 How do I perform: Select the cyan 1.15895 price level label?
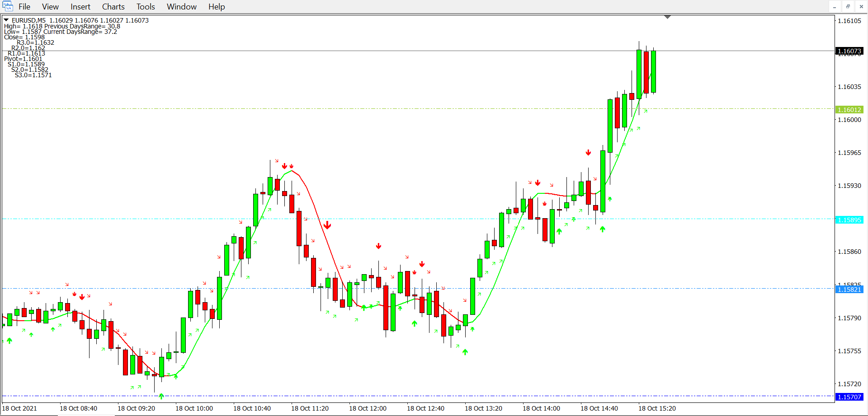click(849, 220)
